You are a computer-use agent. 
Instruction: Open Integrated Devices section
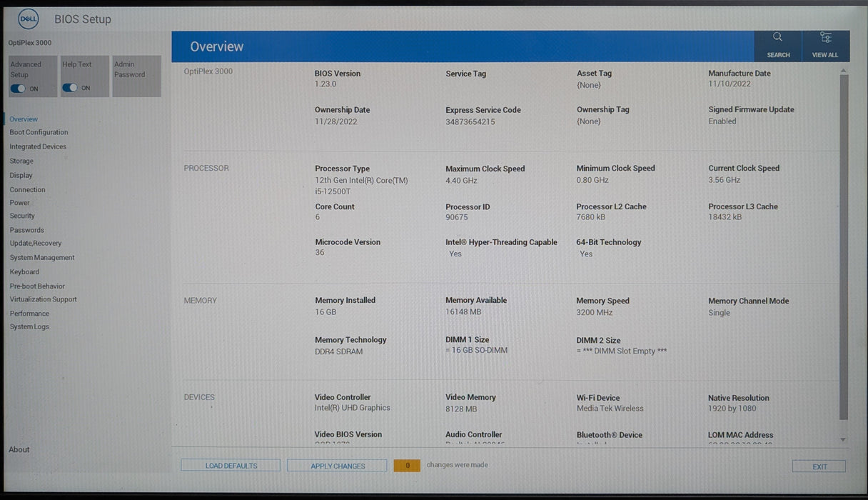(38, 146)
